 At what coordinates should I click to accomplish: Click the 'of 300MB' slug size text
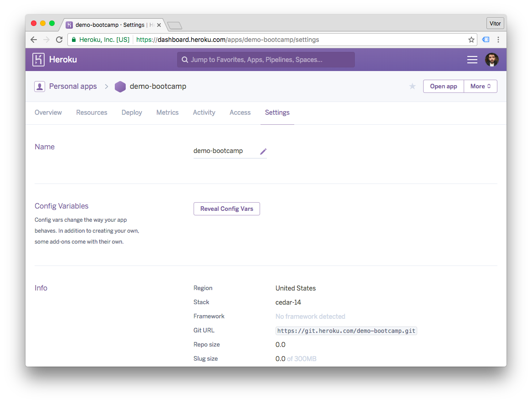(302, 359)
